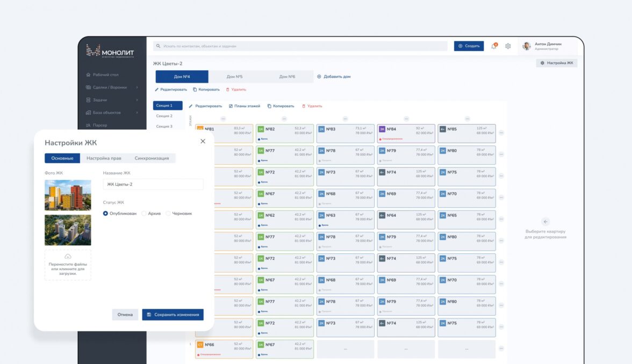
Task: Expand the Задачи sidebar submenu
Action: (137, 100)
